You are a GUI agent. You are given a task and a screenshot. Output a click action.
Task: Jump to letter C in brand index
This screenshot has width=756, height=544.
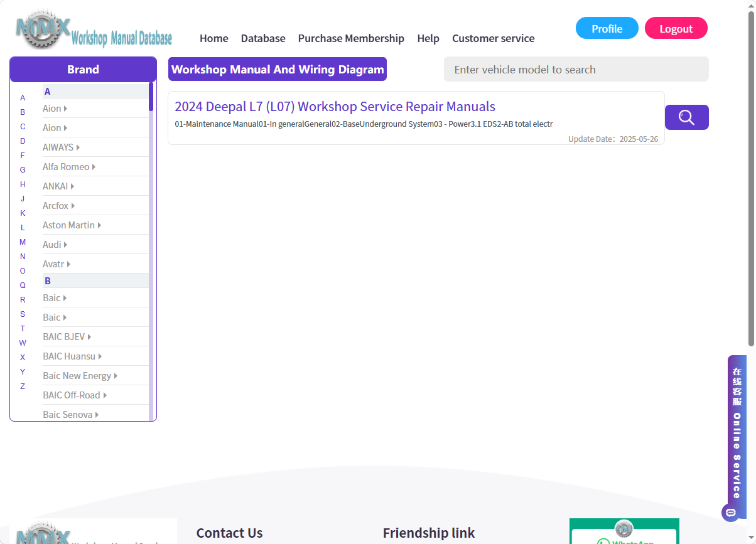click(x=23, y=127)
